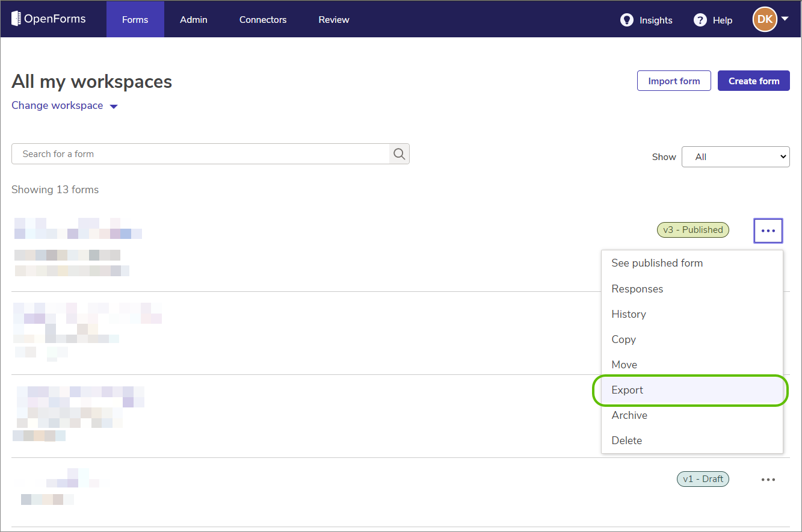Choose Archive in the actions menu
This screenshot has height=532, width=802.
(x=629, y=415)
